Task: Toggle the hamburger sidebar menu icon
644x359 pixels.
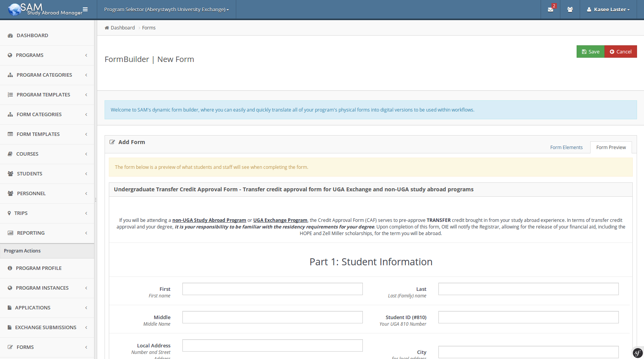Action: point(85,9)
